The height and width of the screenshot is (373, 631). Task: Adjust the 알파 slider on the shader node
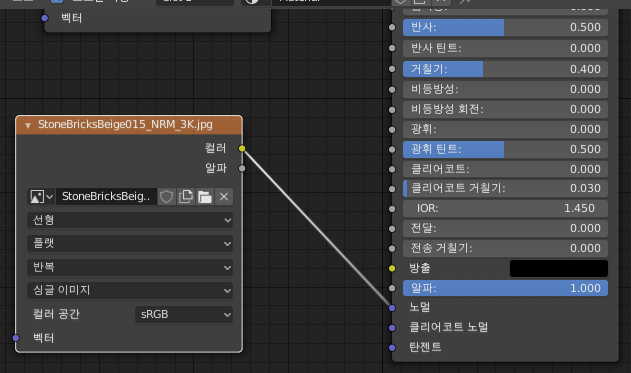(x=505, y=288)
